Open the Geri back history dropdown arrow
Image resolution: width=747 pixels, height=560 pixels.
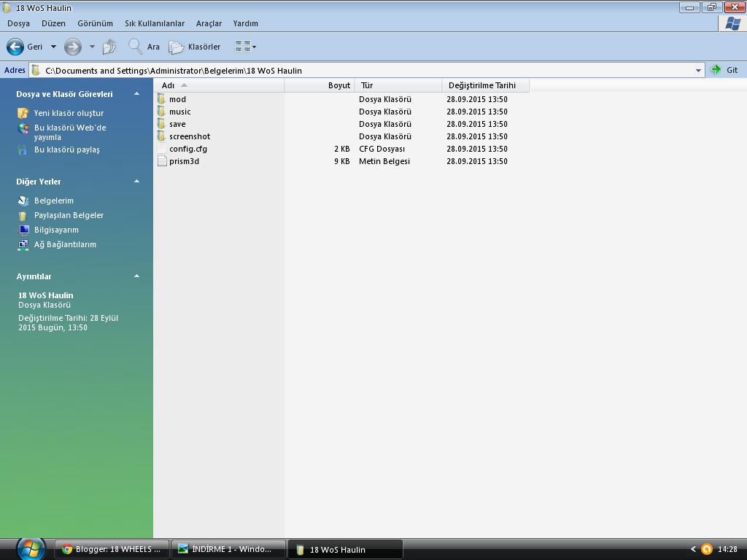coord(53,47)
